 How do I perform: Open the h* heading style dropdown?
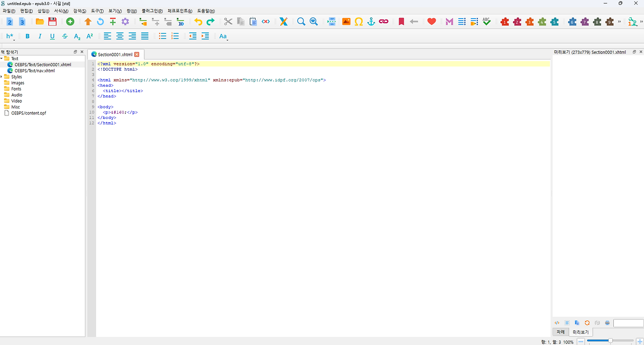(x=10, y=36)
